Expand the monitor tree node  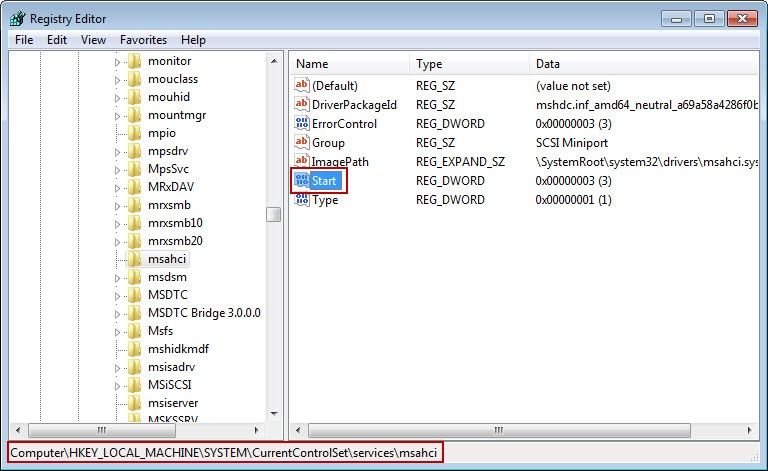point(117,62)
